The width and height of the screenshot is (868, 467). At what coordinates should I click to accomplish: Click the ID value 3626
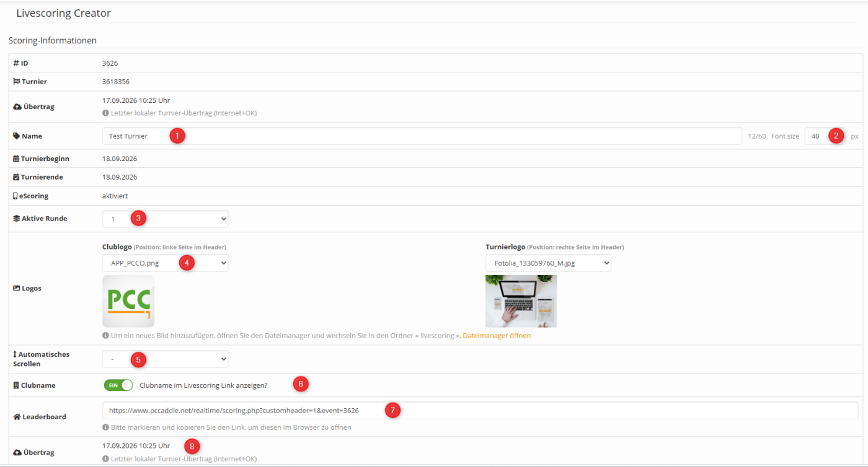point(110,63)
